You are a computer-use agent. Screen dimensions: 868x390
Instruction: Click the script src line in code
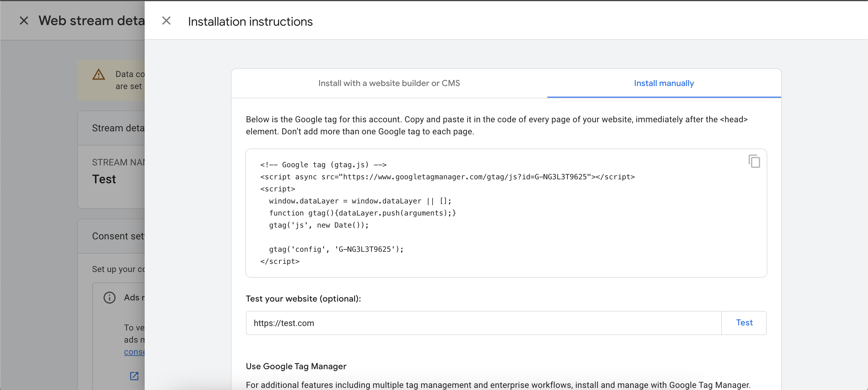click(447, 177)
